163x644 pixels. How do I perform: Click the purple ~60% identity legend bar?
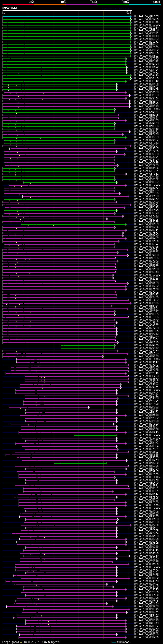pyautogui.click(x=81, y=4)
